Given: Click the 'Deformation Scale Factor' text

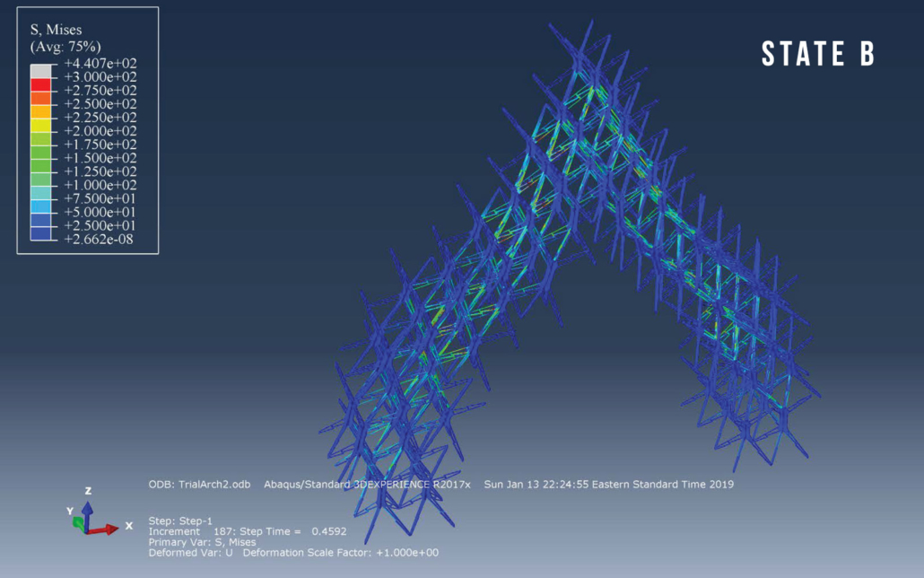Looking at the screenshot, I should 341,553.
